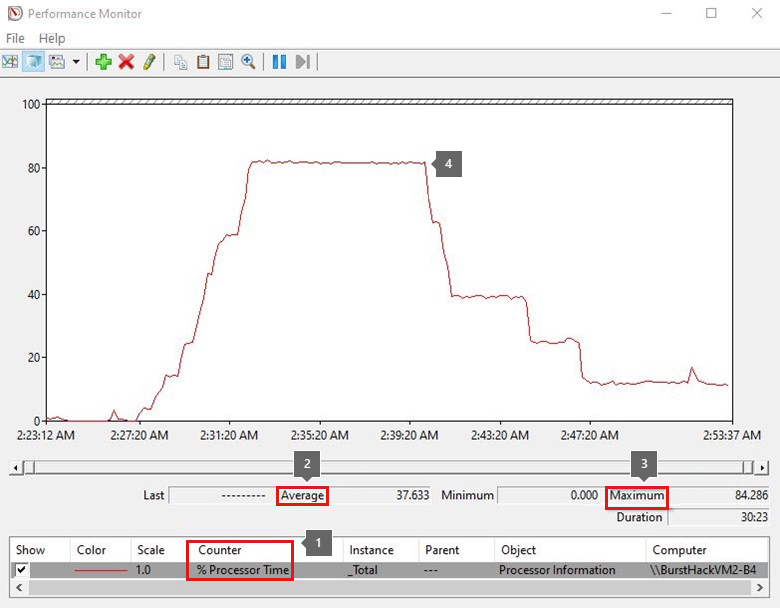Click _Total instance cell

[363, 570]
